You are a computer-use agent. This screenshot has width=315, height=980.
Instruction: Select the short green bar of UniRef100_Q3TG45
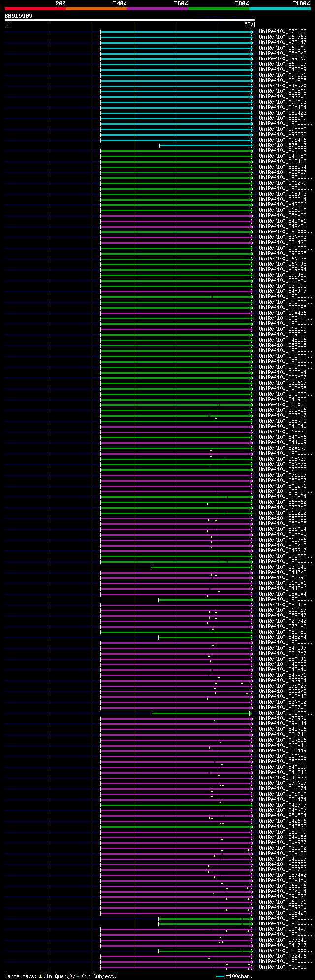[x=202, y=567]
